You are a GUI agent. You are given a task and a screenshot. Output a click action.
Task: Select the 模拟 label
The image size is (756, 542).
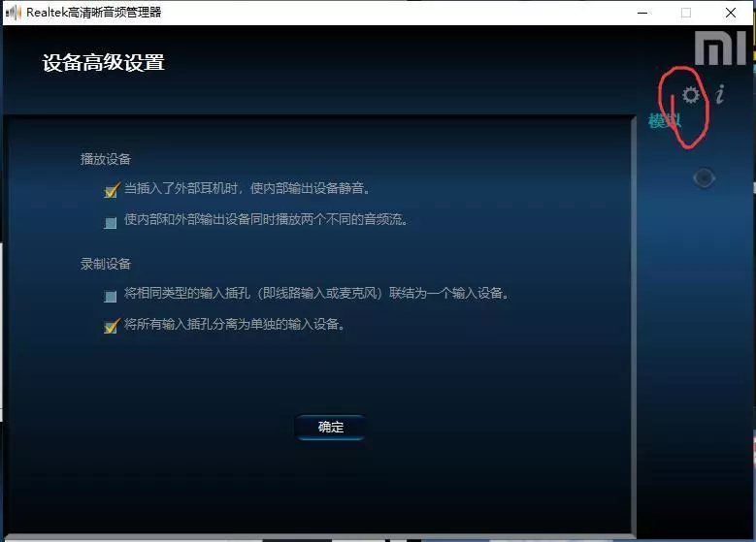point(665,120)
